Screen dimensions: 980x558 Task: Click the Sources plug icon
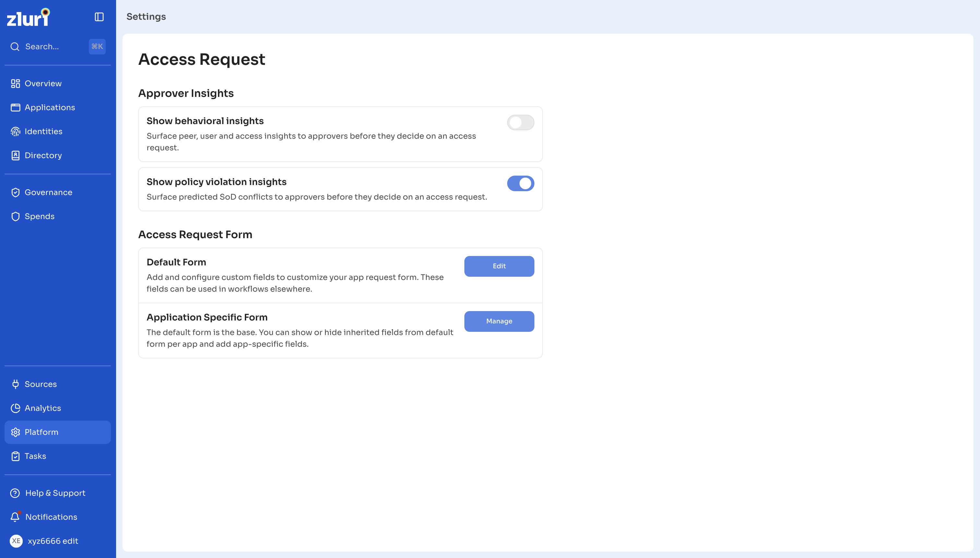(x=15, y=384)
